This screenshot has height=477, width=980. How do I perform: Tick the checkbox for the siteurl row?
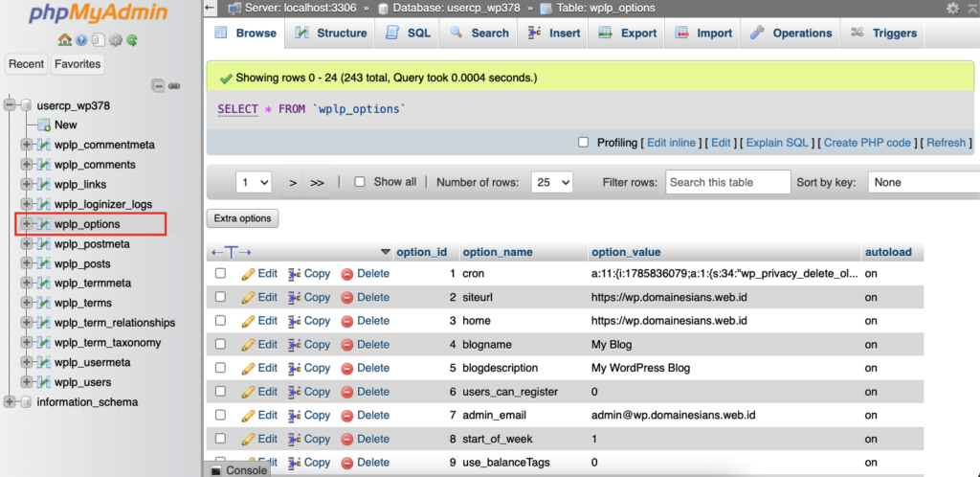(x=220, y=297)
